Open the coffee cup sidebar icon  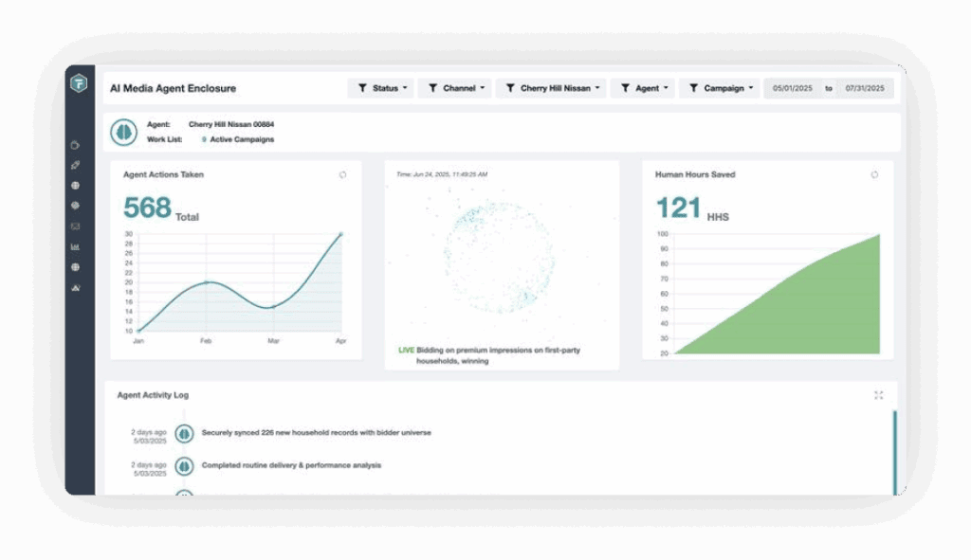coord(75,145)
